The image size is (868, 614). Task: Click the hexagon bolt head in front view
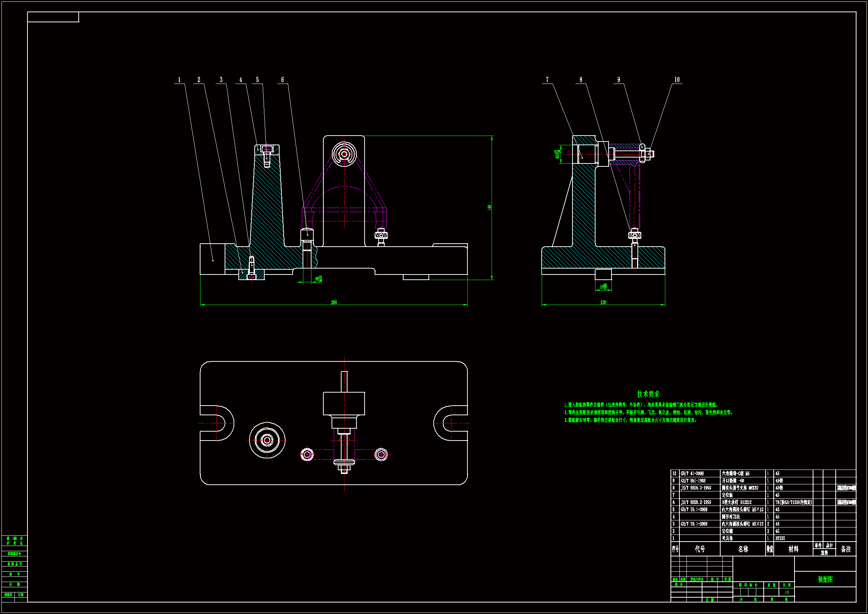[x=344, y=154]
